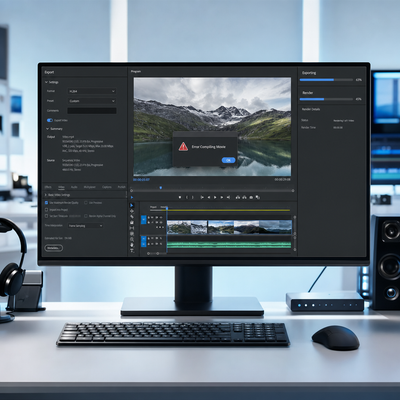The image size is (400, 400).
Task: Switch to the Effects tab
Action: click(48, 187)
